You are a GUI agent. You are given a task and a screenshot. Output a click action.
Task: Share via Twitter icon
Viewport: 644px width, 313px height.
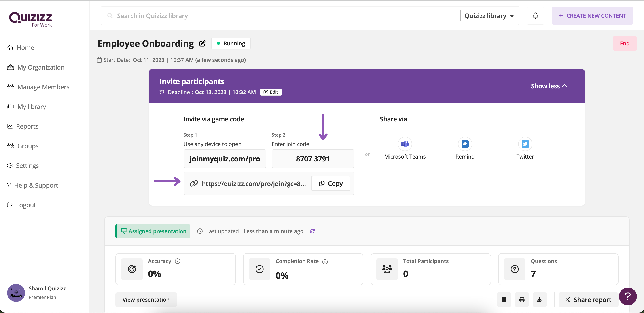click(525, 144)
